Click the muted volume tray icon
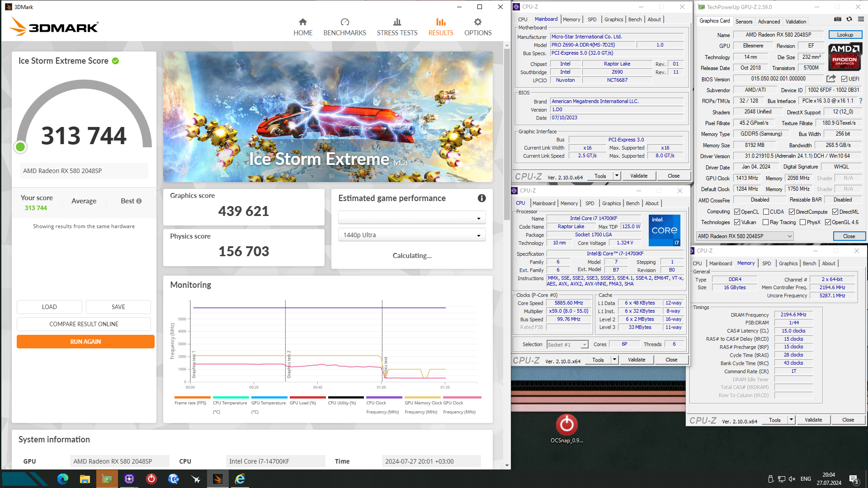The image size is (868, 488). pyautogui.click(x=792, y=479)
